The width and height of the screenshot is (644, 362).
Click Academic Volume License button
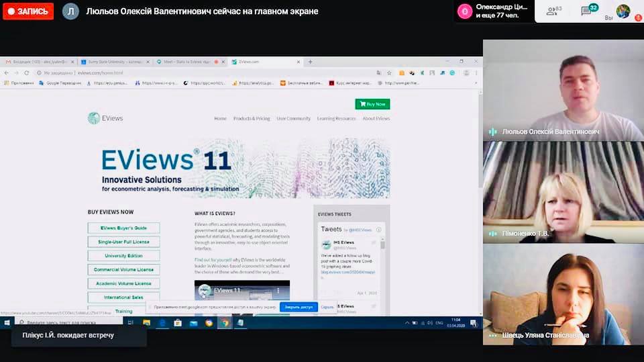tap(123, 283)
